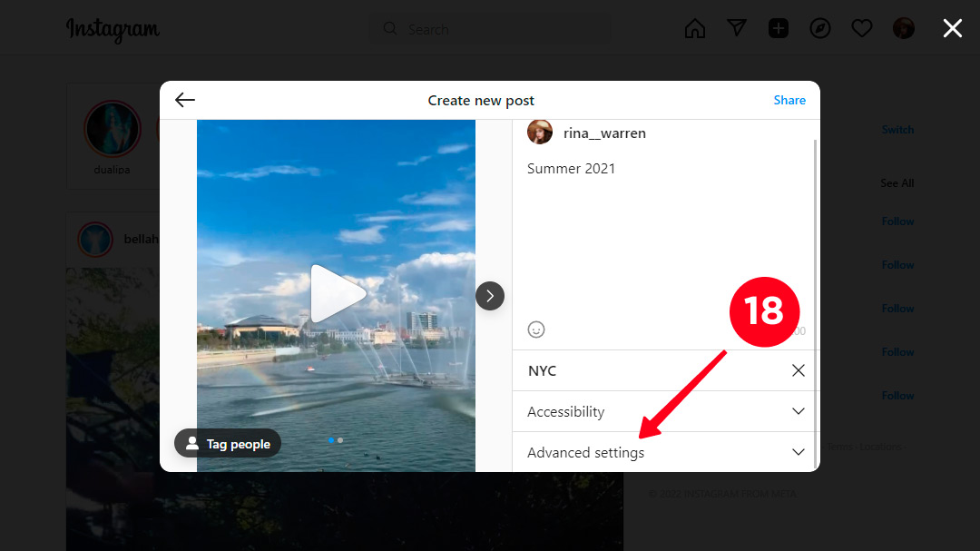This screenshot has height=551, width=980.
Task: Open direct messages icon
Action: pos(737,27)
